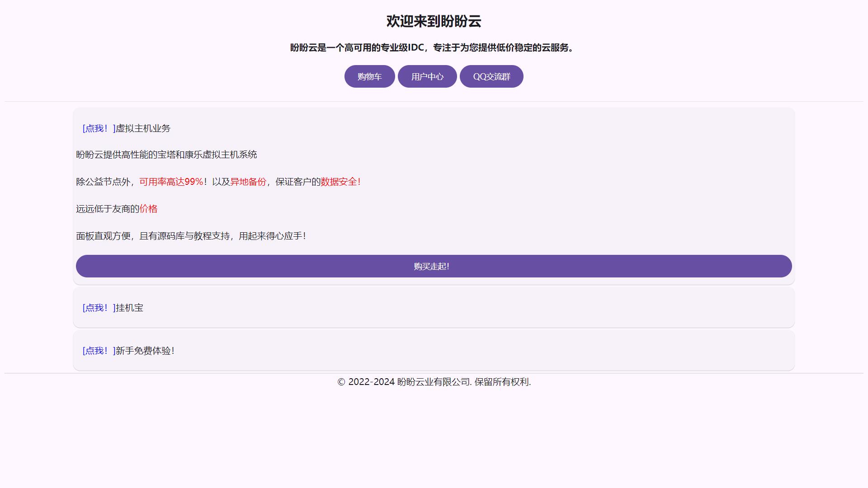Click the red 异地备份 text
This screenshot has width=868, height=488.
[x=248, y=182]
